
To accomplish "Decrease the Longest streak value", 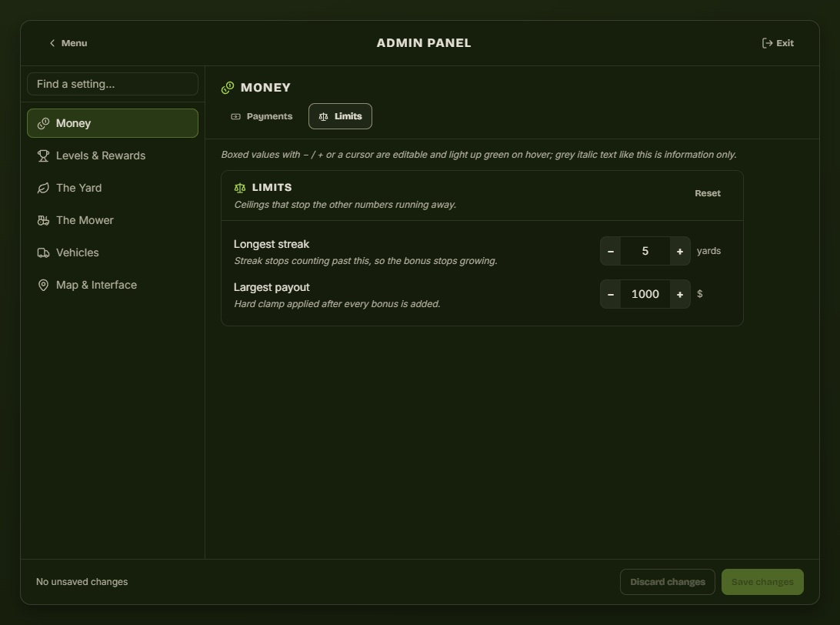I will [x=611, y=251].
